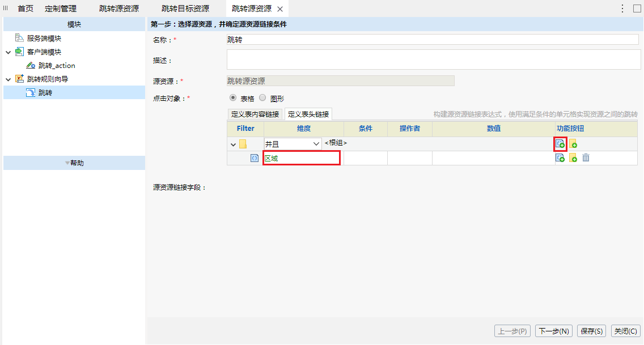Click the 操作者 column header

point(409,129)
